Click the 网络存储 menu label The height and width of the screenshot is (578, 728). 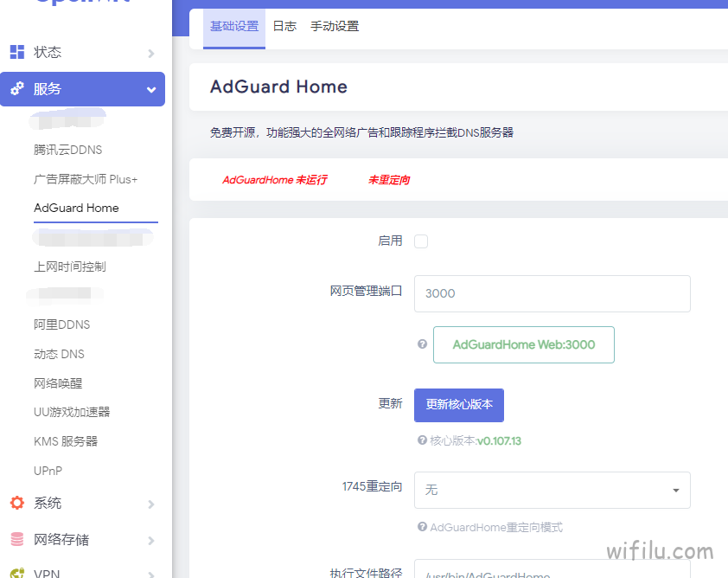(x=61, y=539)
